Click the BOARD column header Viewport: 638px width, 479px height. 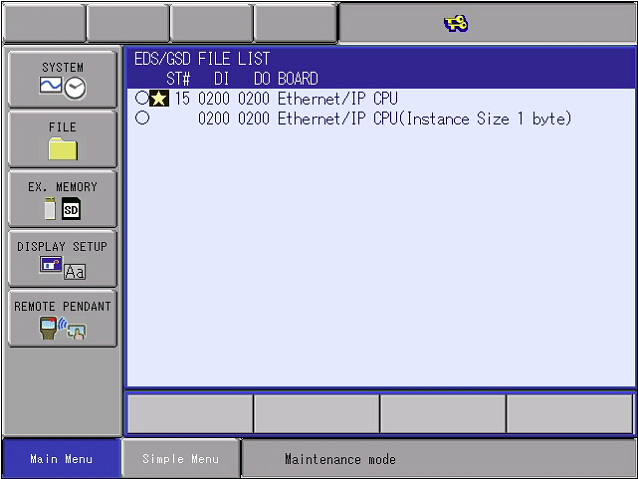298,79
